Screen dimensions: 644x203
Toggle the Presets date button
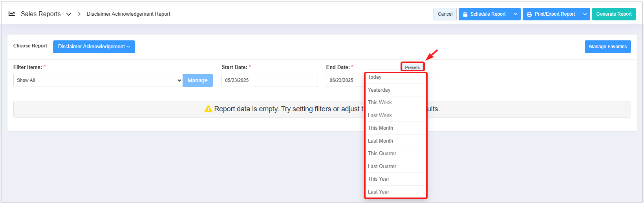[x=412, y=67]
